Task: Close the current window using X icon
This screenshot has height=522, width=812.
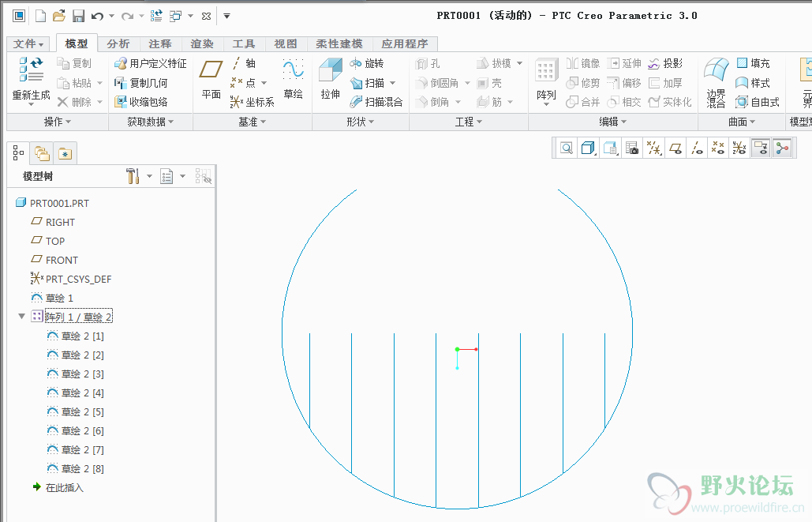Action: pyautogui.click(x=206, y=16)
